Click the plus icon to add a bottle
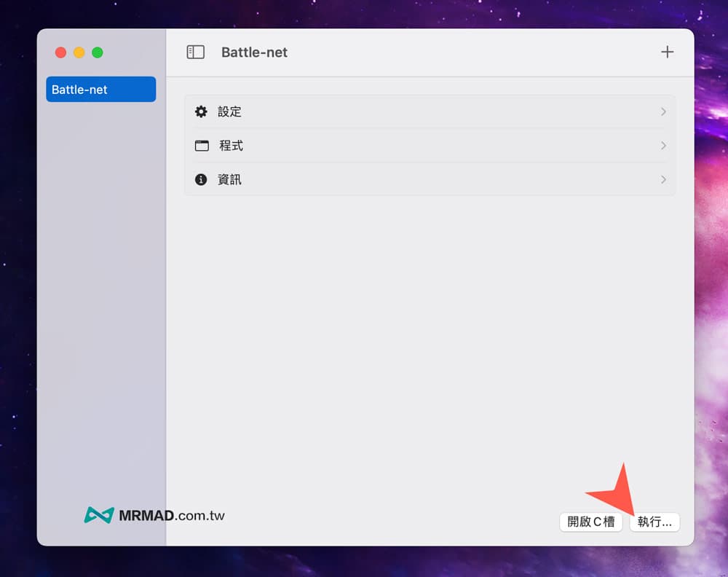 pos(667,52)
